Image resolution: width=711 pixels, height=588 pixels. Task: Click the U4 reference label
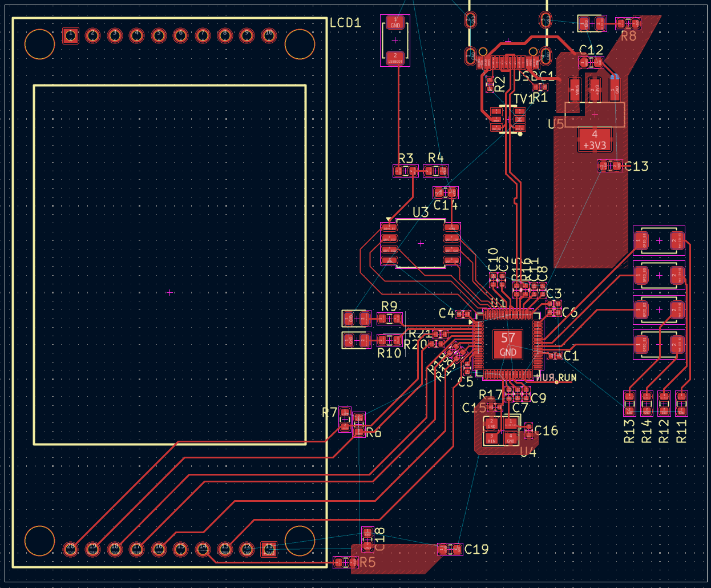coord(528,452)
